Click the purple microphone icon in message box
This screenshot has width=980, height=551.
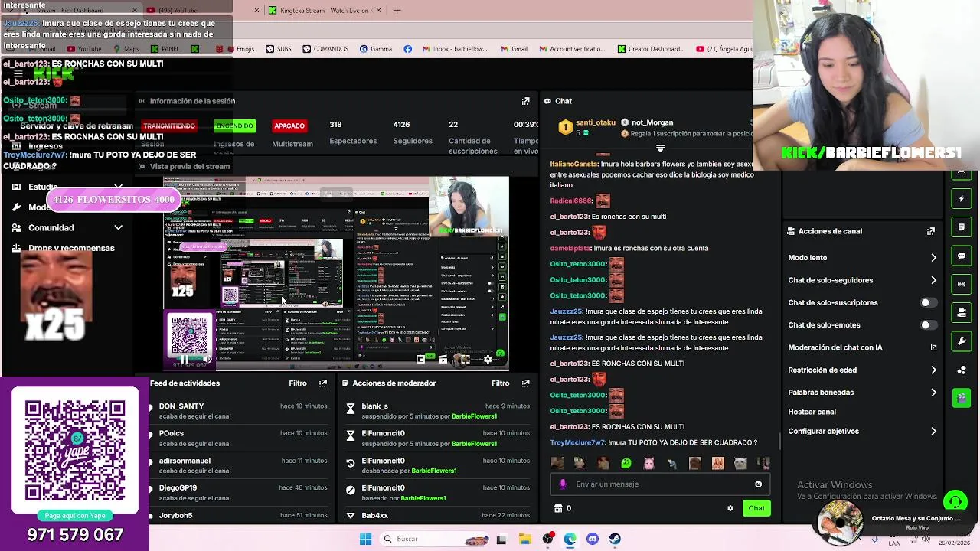click(x=563, y=484)
